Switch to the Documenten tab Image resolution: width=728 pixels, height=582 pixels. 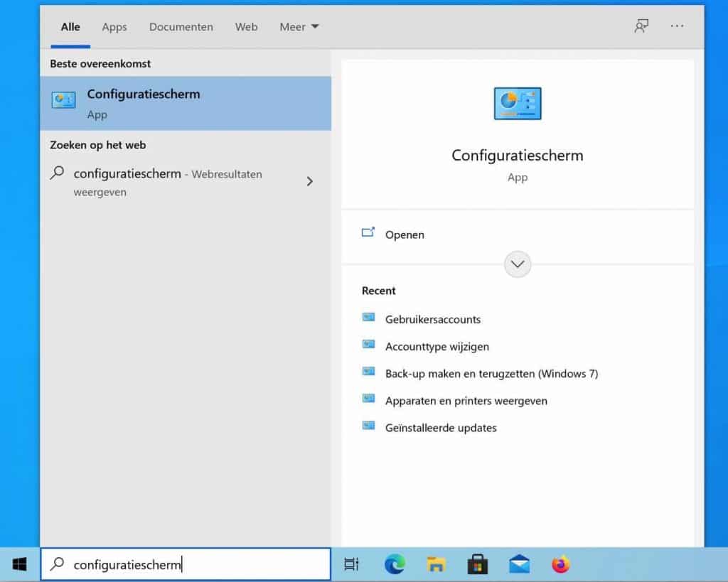click(181, 27)
